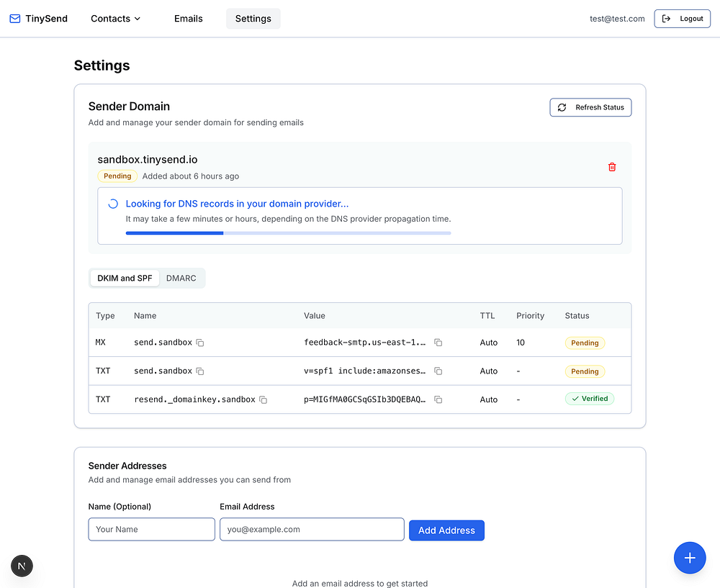Screen dimensions: 720x588
Task: Select the DKIM and SPF tab
Action: [x=125, y=279]
